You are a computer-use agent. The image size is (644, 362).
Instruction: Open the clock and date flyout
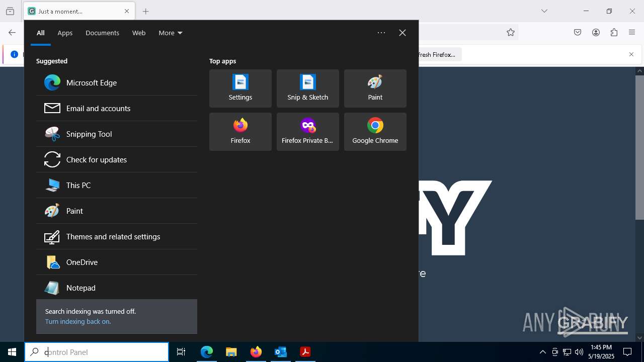(x=602, y=352)
